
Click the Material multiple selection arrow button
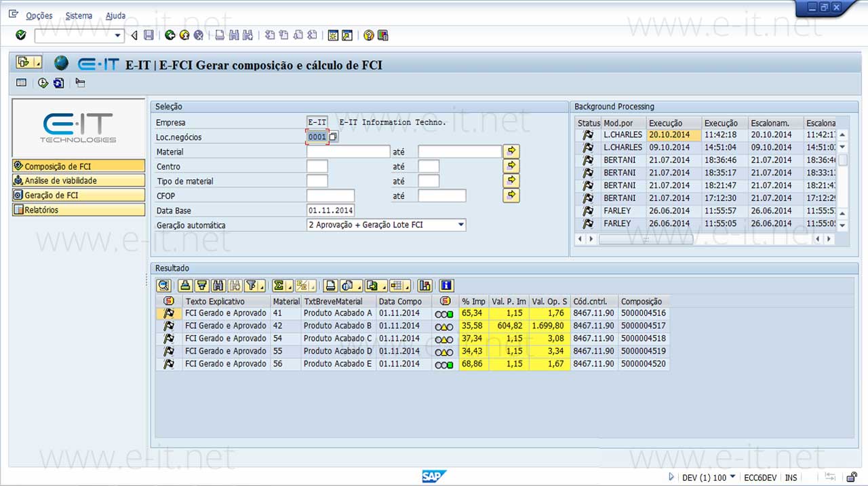511,151
